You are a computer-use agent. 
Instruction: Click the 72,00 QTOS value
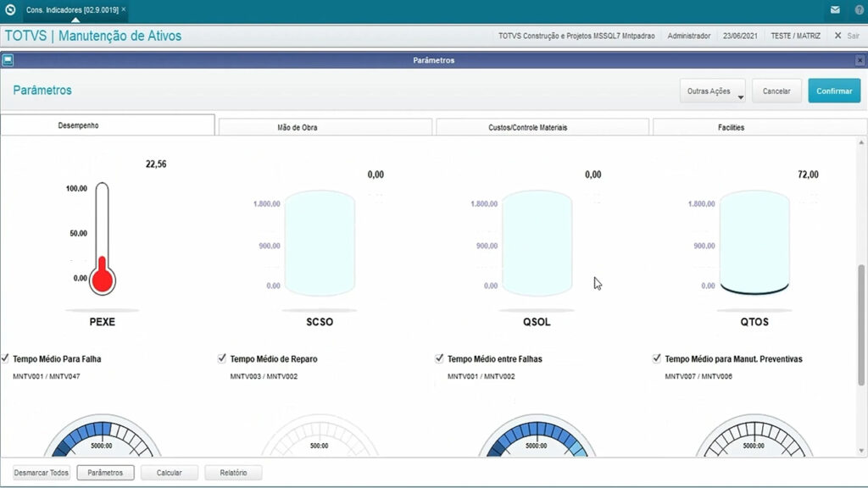coord(808,175)
